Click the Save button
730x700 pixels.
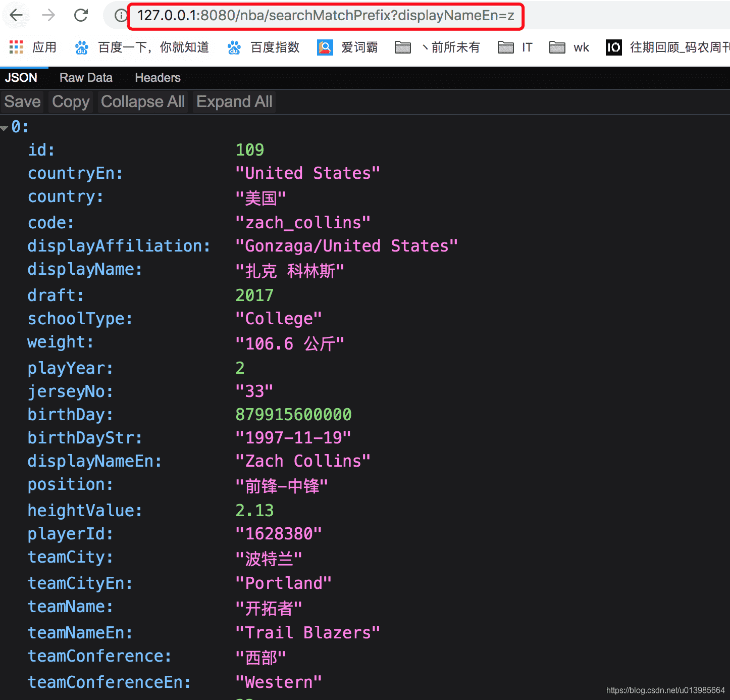(x=22, y=102)
